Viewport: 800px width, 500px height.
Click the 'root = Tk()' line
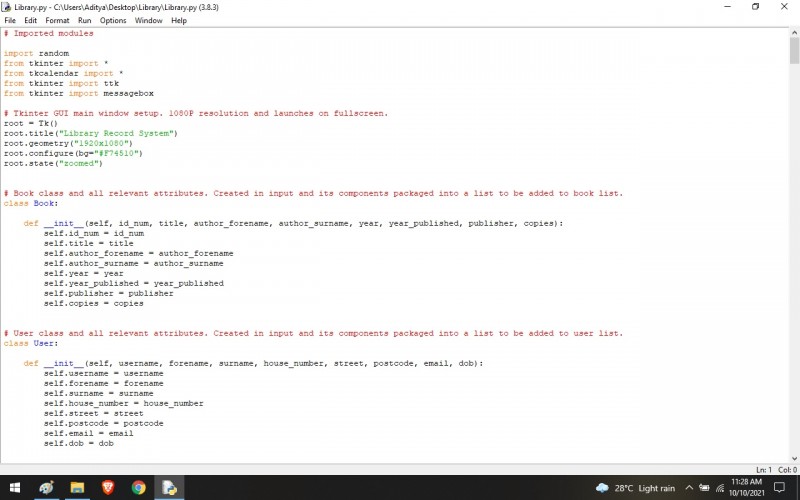31,123
